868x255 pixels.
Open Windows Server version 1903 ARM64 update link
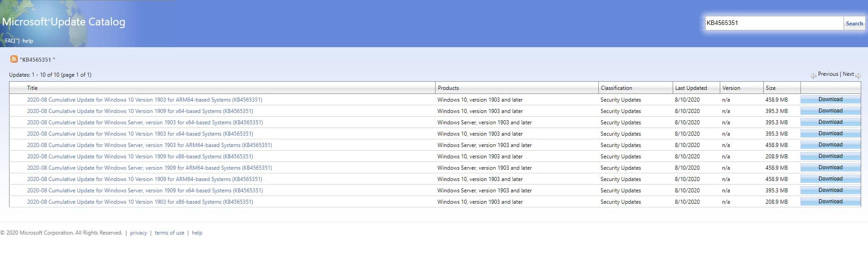[150, 145]
